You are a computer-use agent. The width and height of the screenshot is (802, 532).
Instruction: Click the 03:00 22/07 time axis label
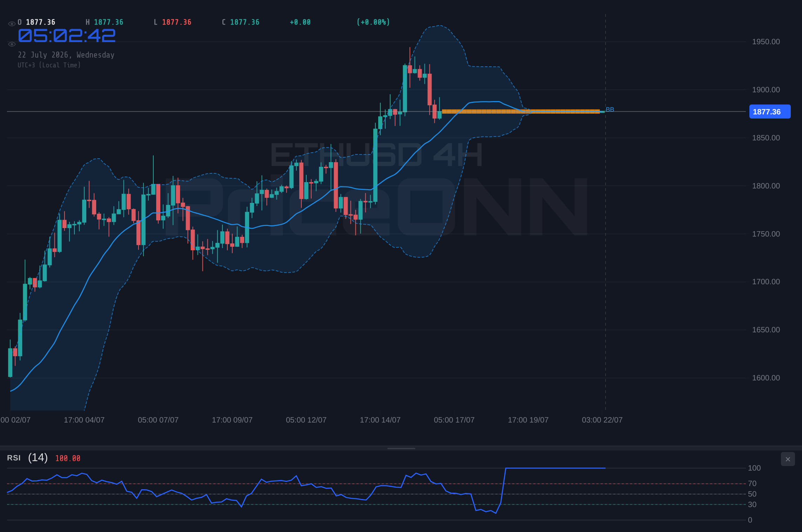click(x=602, y=420)
